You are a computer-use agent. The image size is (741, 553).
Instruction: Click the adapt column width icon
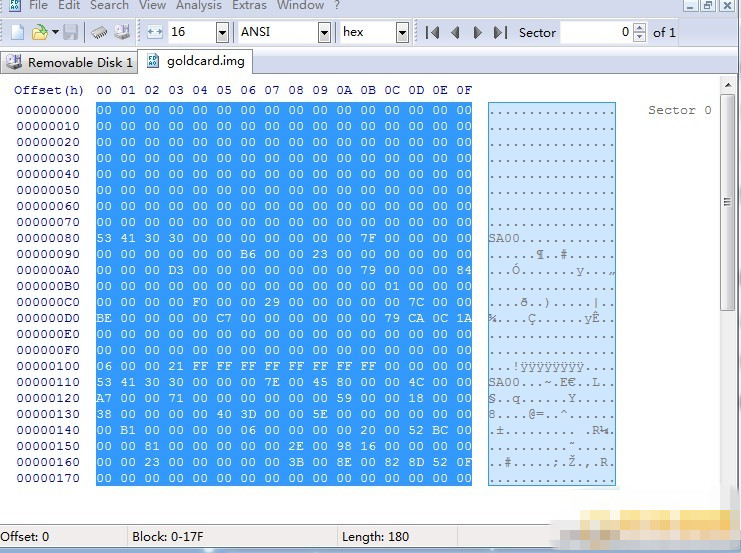click(x=155, y=32)
